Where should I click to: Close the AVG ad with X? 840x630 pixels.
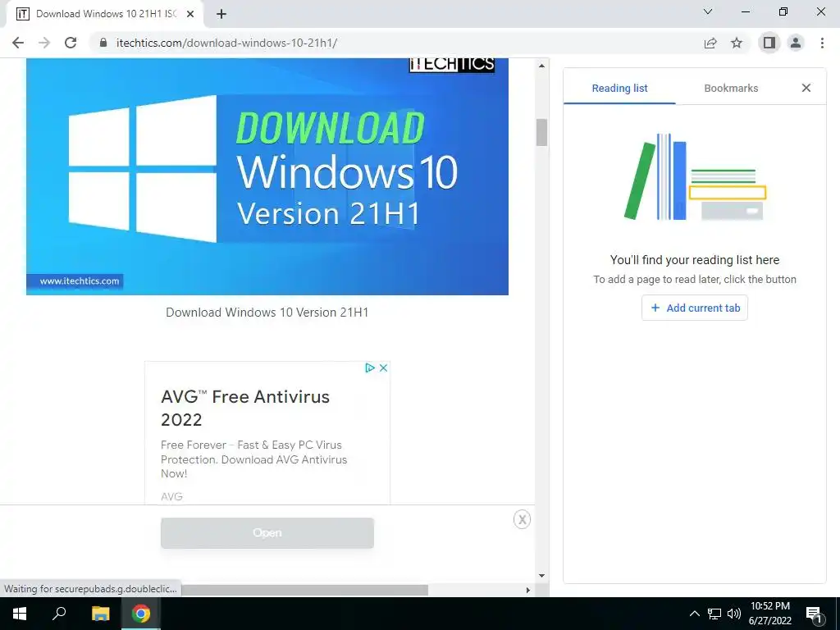point(384,368)
